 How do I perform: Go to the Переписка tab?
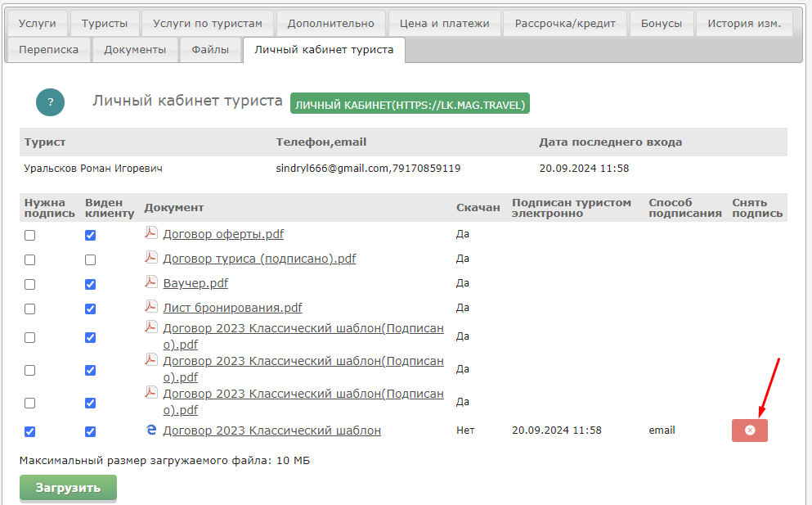(49, 50)
